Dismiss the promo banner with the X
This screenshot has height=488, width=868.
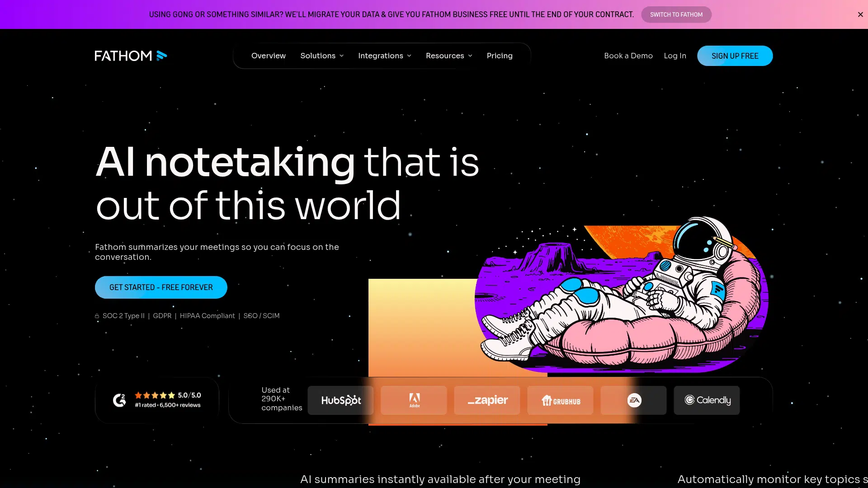[860, 14]
